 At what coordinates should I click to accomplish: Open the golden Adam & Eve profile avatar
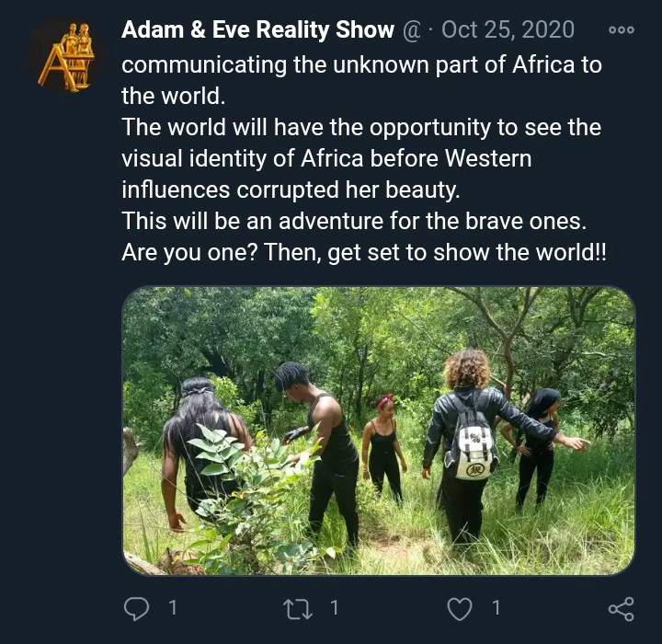click(x=65, y=55)
